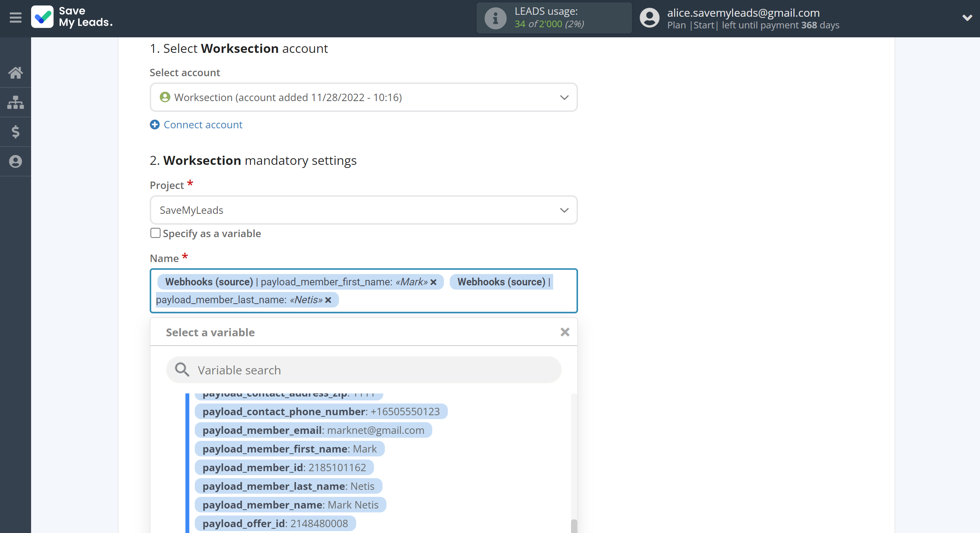Open the billing dollar icon

[16, 132]
